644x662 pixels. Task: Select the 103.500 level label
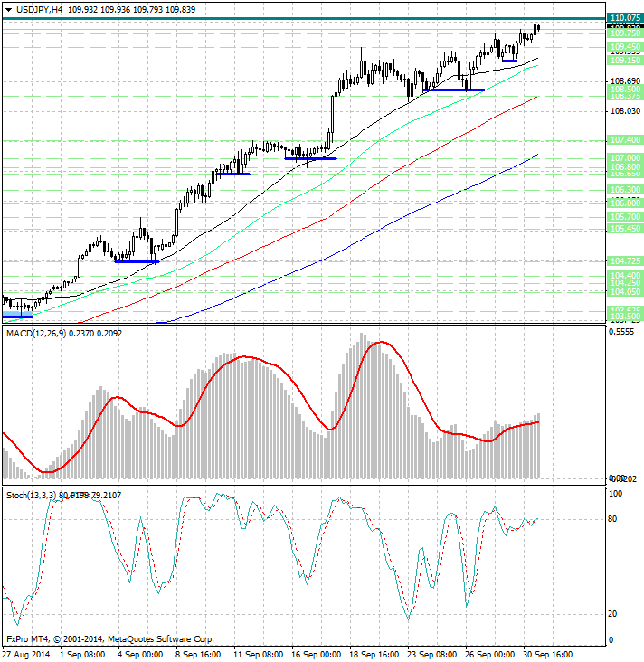pyautogui.click(x=625, y=317)
